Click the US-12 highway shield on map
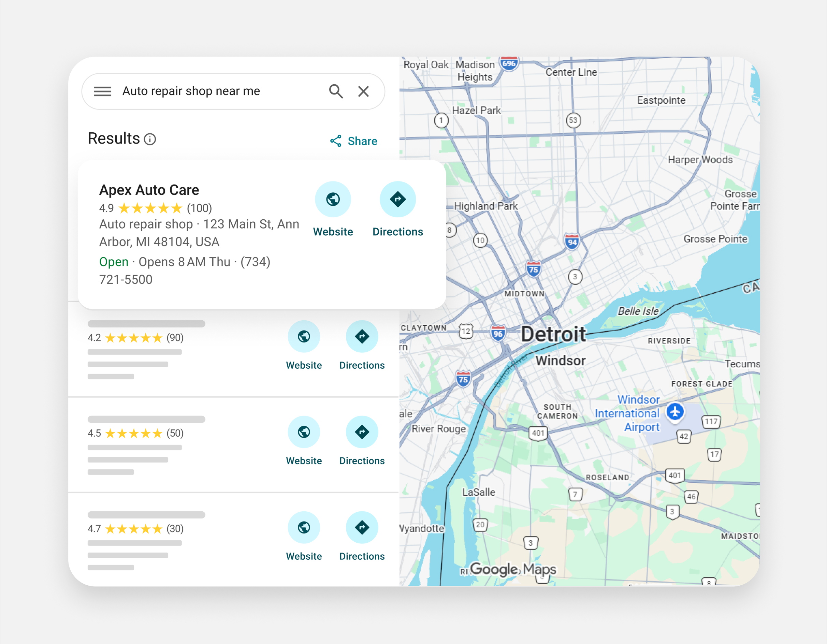The width and height of the screenshot is (827, 644). [466, 331]
